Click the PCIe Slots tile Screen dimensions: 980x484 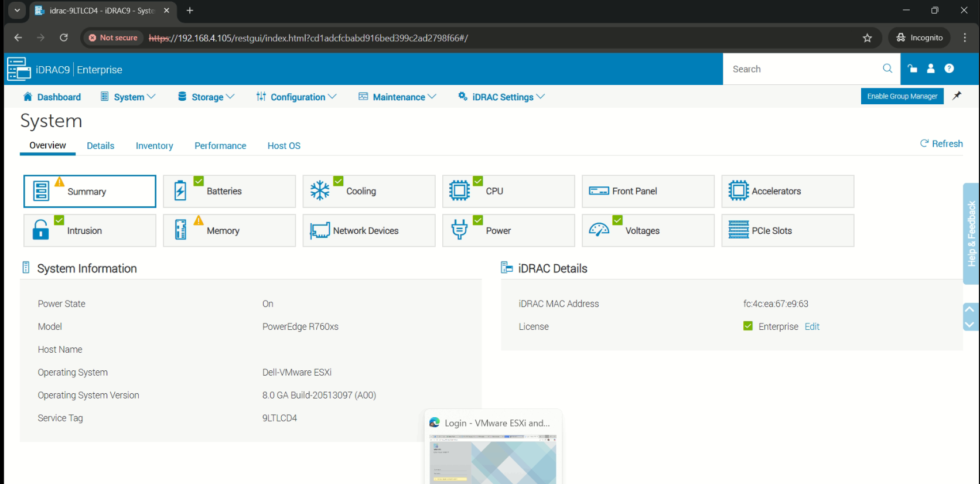pyautogui.click(x=787, y=230)
